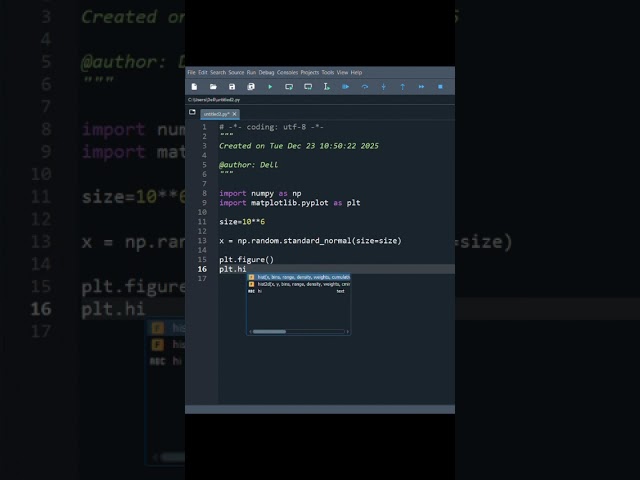Click the file path below the toolbar

click(214, 100)
